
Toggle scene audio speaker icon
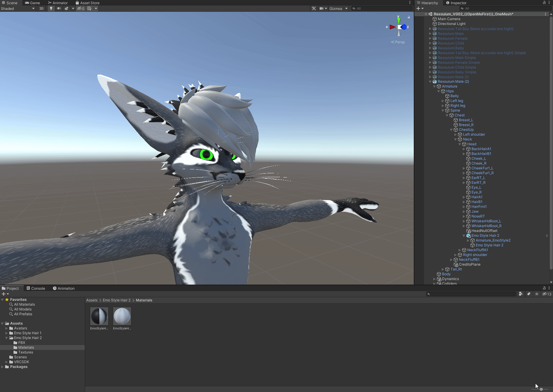59,8
